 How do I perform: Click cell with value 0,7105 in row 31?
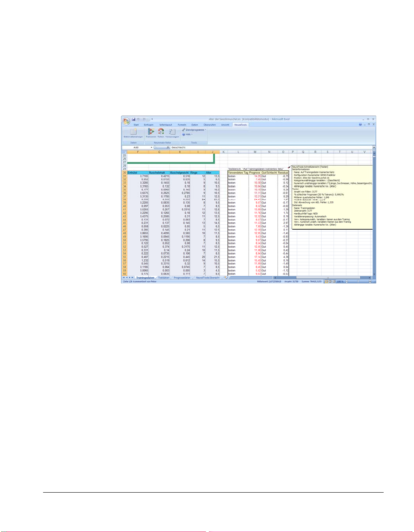[137, 176]
